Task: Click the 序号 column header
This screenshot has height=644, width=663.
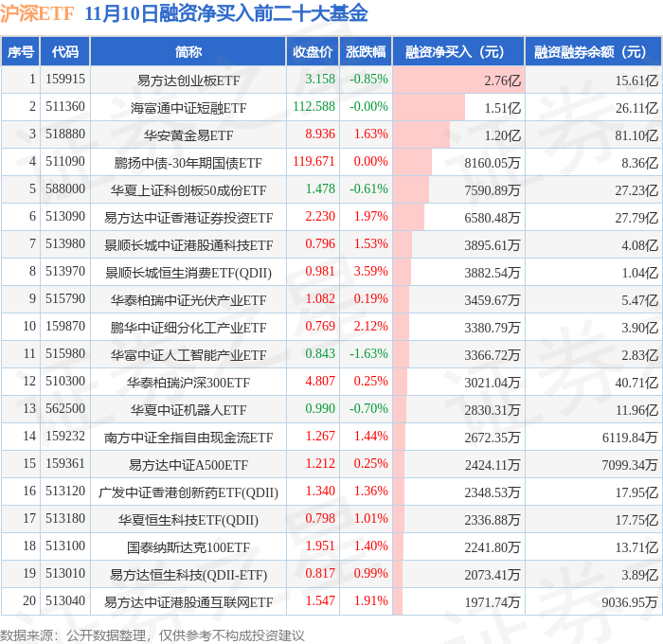Action: [20, 51]
